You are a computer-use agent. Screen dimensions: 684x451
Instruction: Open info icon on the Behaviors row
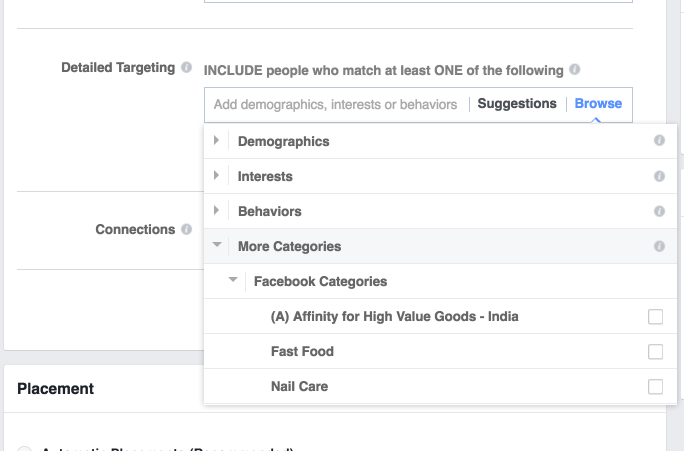coord(659,211)
